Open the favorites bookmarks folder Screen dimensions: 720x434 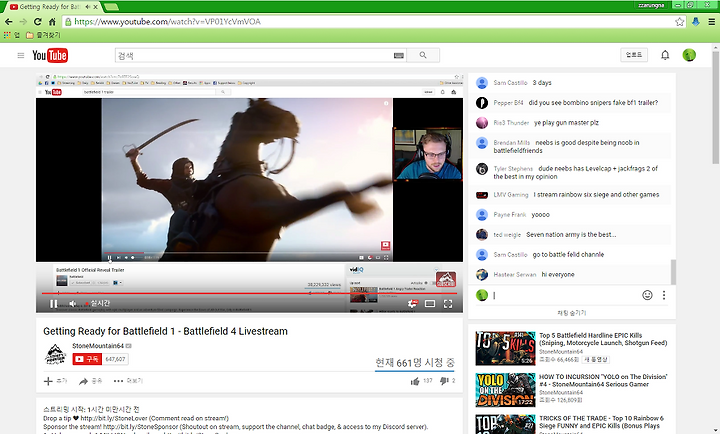coord(43,35)
